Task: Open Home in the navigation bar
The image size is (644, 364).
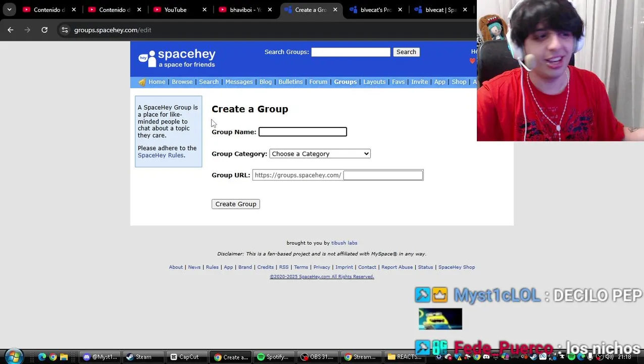Action: [x=157, y=82]
